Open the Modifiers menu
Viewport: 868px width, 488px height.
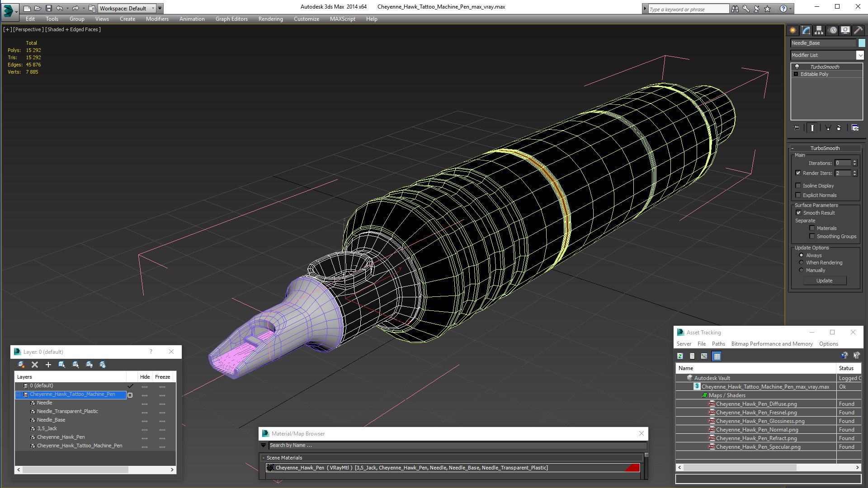(157, 19)
